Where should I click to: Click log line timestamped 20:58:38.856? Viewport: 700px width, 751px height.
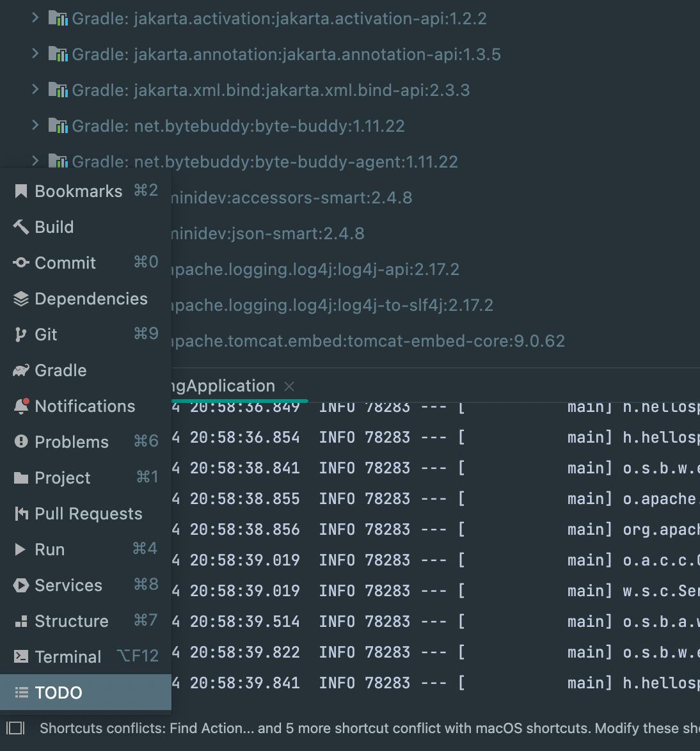pyautogui.click(x=436, y=529)
